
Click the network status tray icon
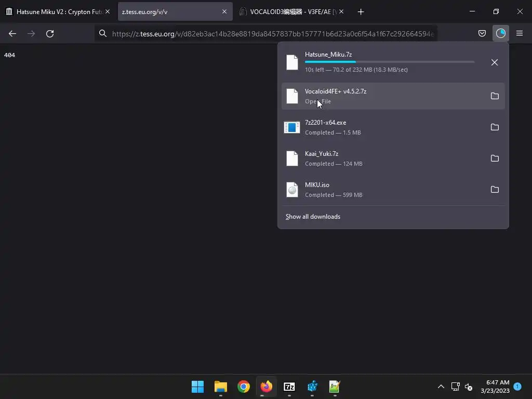[455, 387]
